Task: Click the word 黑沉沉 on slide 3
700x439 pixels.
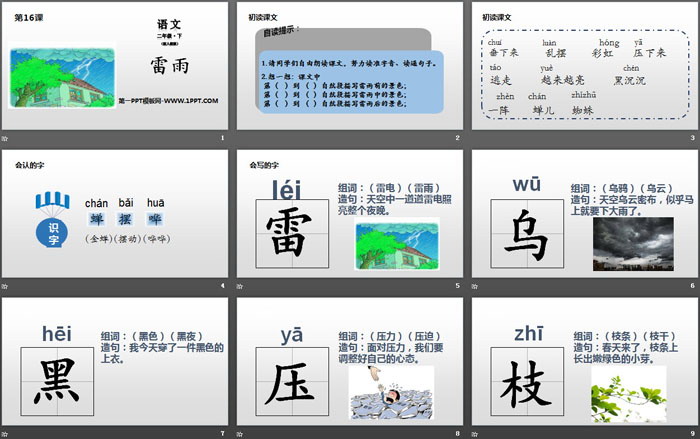Action: (x=629, y=81)
